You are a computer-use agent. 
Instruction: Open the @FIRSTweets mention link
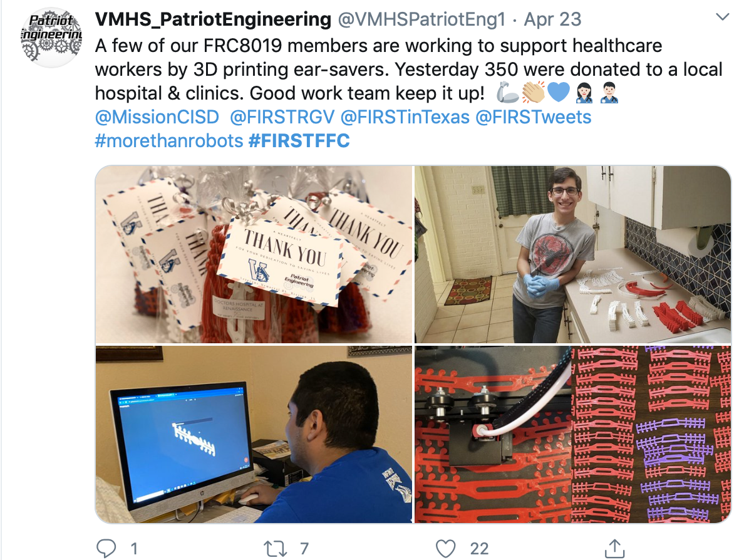click(x=534, y=117)
